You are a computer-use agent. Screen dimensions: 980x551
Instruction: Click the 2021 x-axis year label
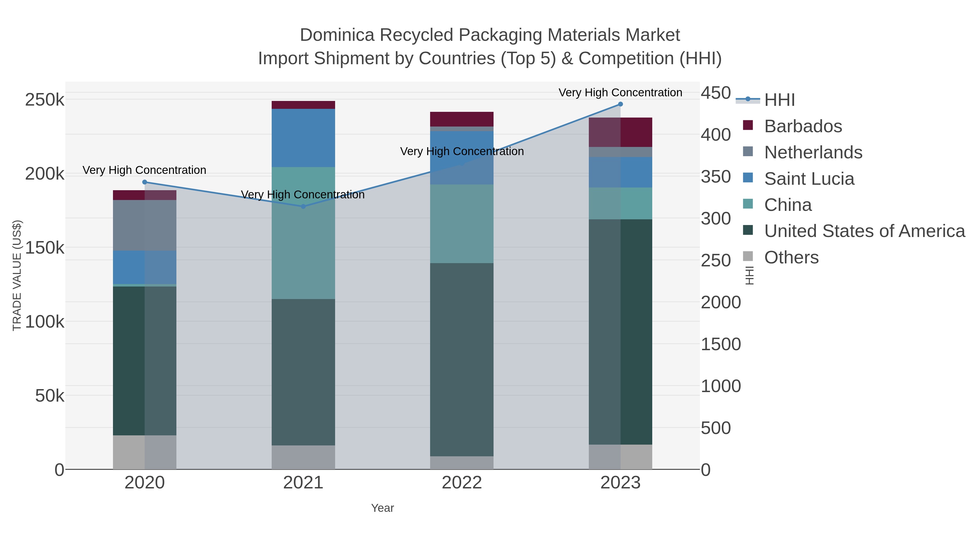tap(303, 483)
